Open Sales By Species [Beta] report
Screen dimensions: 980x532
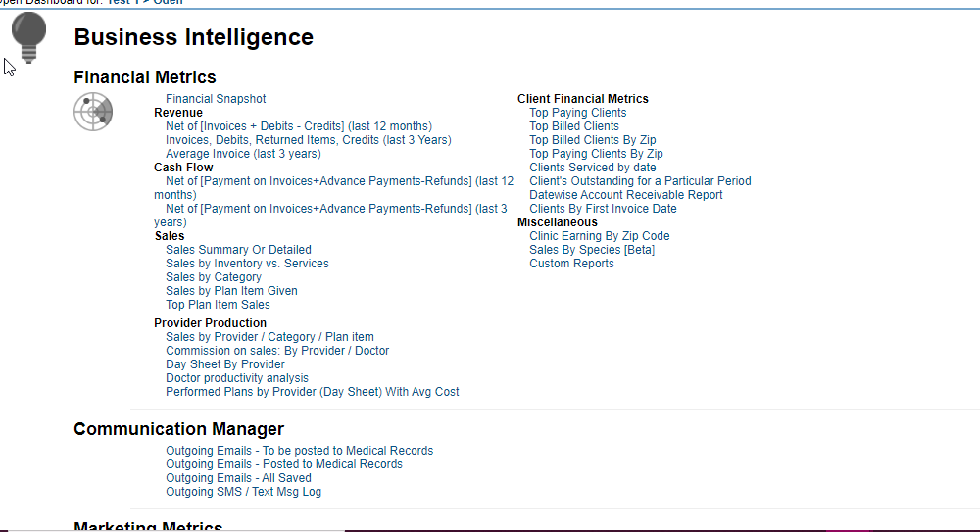(x=592, y=250)
